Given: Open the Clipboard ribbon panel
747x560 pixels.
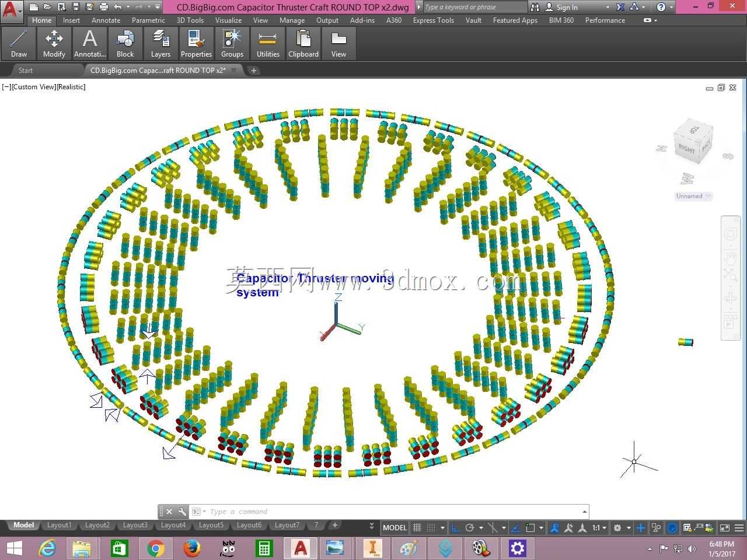Looking at the screenshot, I should click(303, 44).
